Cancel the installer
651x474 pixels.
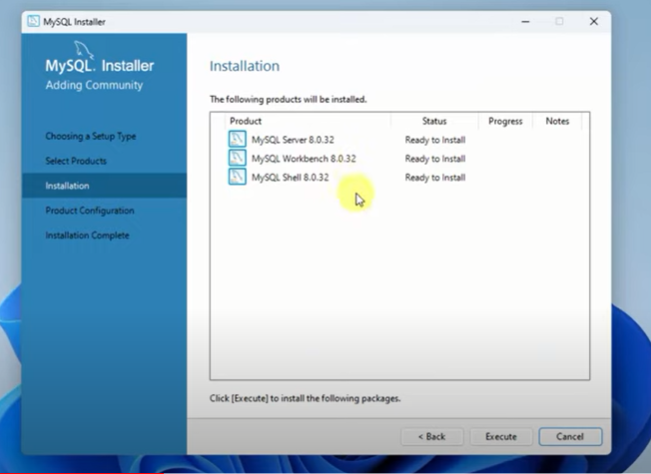click(x=570, y=437)
